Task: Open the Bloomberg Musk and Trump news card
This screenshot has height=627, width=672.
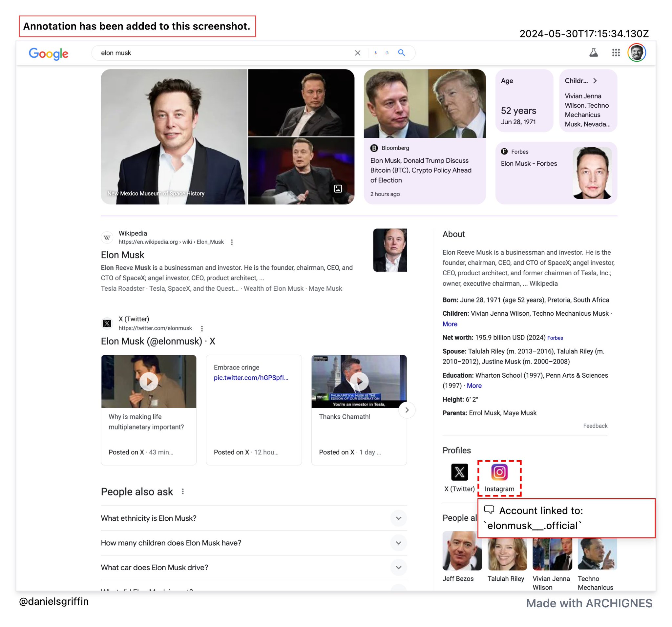Action: (x=425, y=137)
